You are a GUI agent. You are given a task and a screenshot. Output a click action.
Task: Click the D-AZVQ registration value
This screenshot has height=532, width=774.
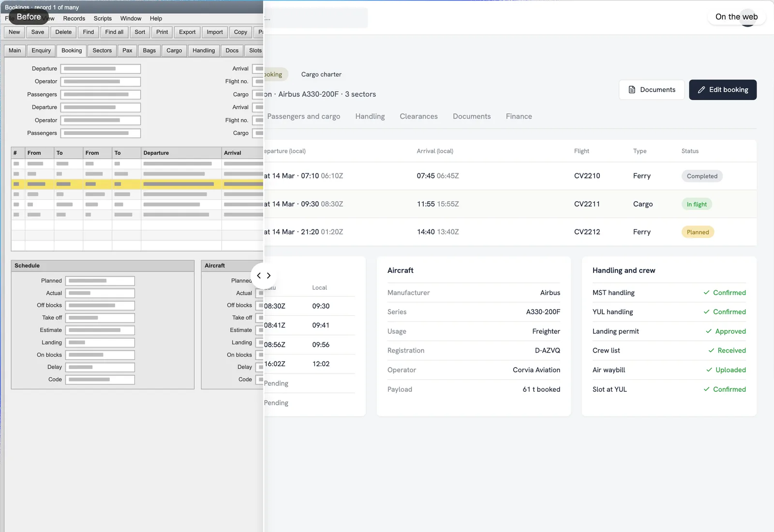[x=548, y=351]
